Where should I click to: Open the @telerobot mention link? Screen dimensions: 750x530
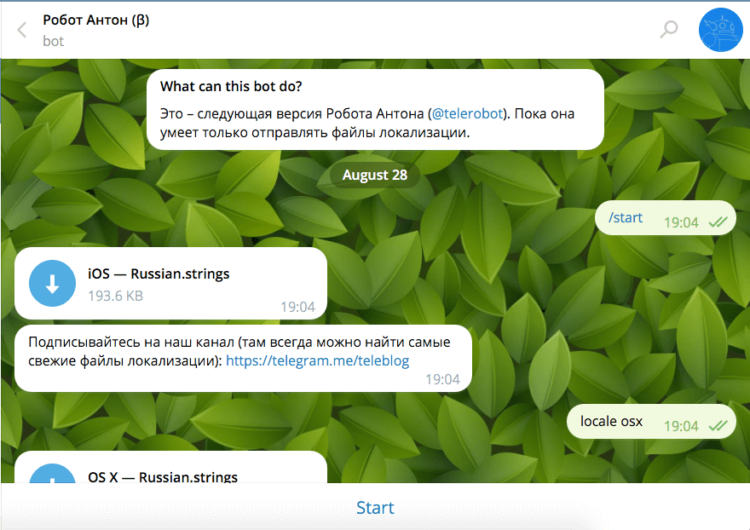tap(467, 113)
